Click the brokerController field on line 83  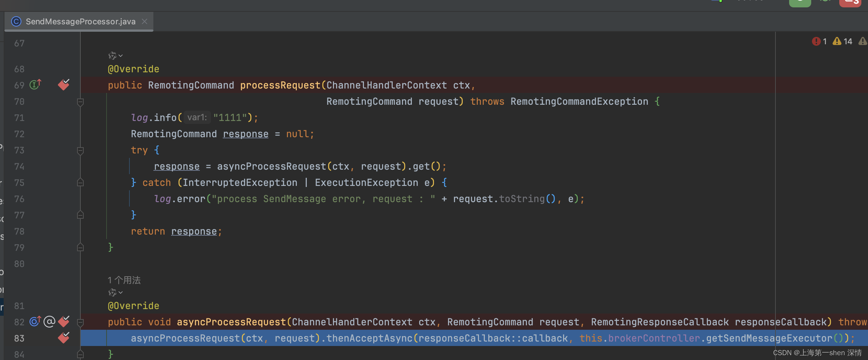click(654, 338)
